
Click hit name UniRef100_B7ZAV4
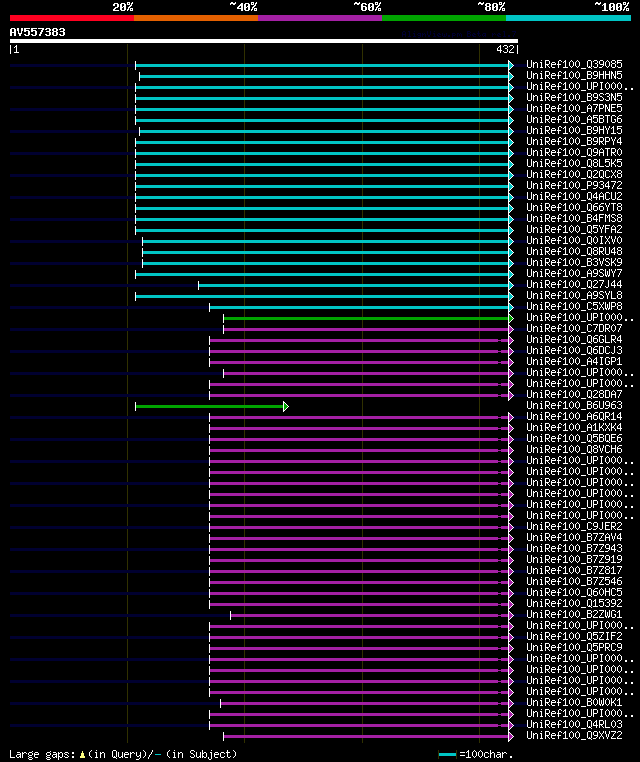click(574, 537)
